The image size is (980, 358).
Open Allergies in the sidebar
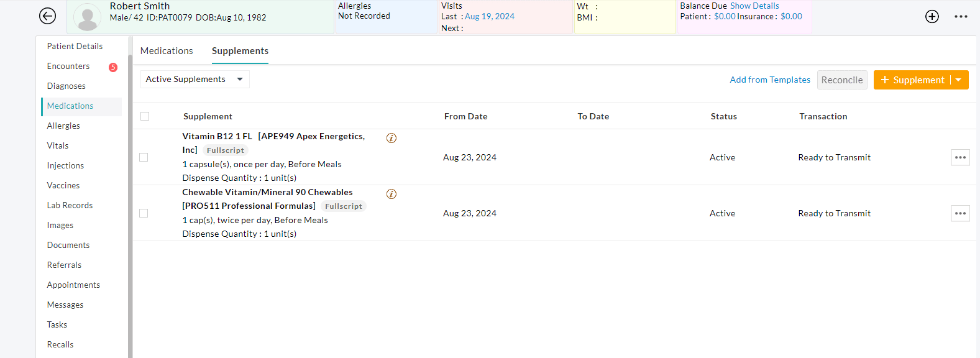pos(63,126)
